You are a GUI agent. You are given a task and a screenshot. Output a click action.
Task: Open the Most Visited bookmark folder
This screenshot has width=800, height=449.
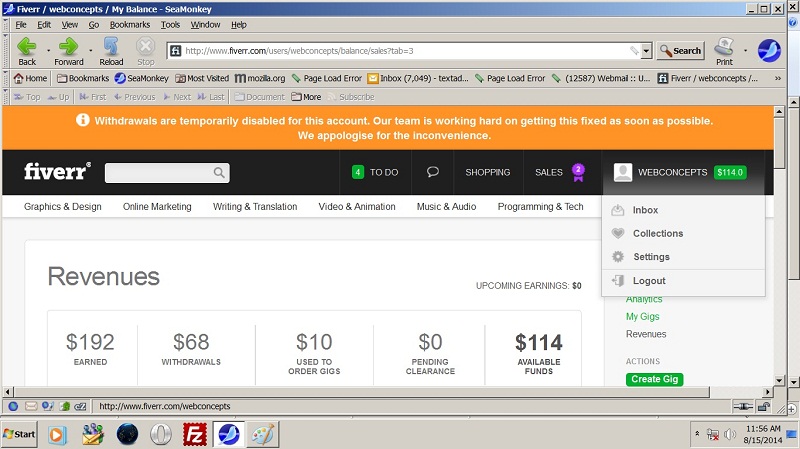click(x=202, y=78)
